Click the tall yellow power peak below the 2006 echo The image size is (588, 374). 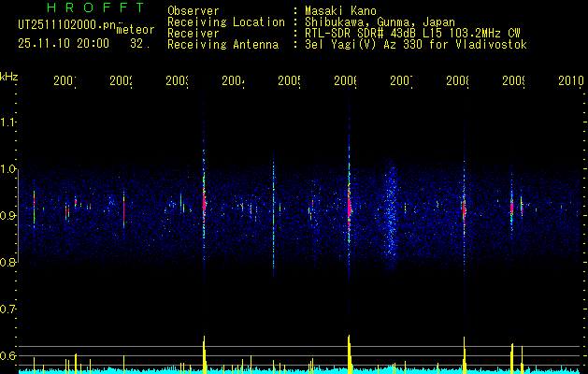(x=349, y=353)
